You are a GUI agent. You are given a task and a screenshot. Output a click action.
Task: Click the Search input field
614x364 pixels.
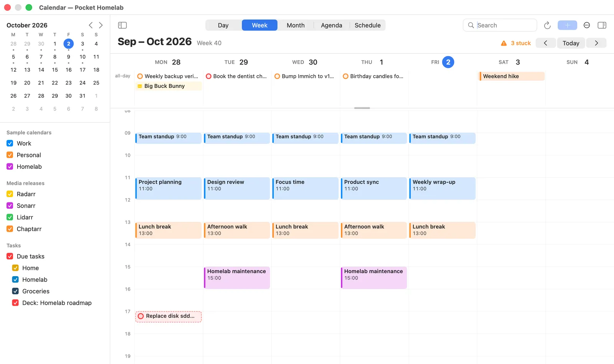point(500,25)
